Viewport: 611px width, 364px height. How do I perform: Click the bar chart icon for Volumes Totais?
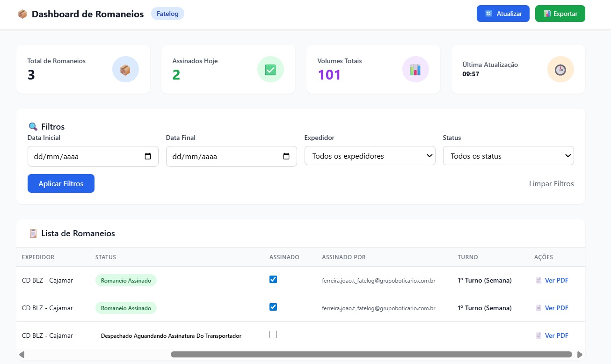point(415,70)
